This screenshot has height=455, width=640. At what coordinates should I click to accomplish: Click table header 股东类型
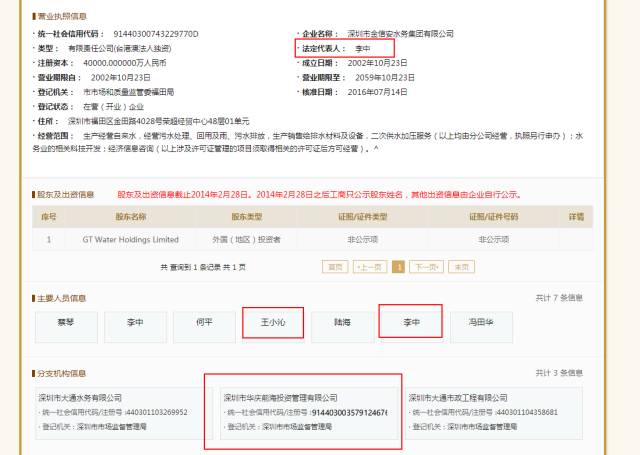247,217
